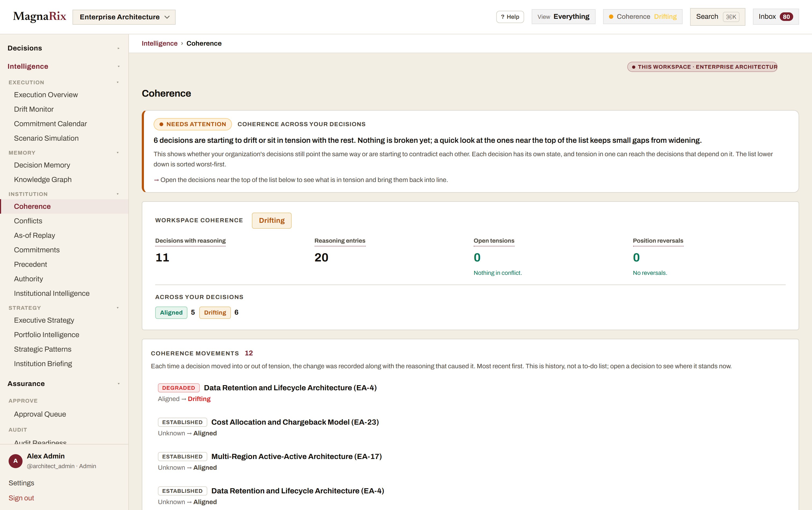Filter by the Aligned chip

coord(171,312)
